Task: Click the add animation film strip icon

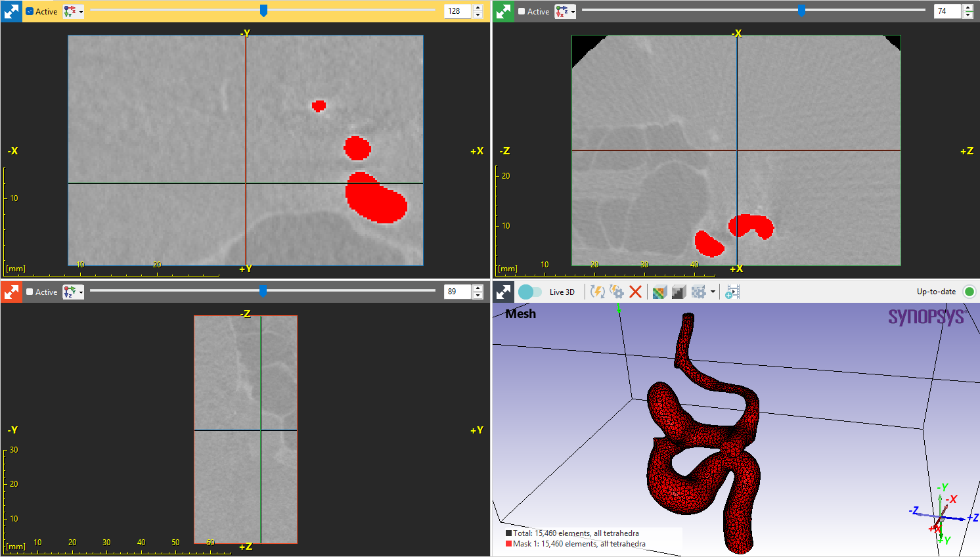Action: (732, 292)
